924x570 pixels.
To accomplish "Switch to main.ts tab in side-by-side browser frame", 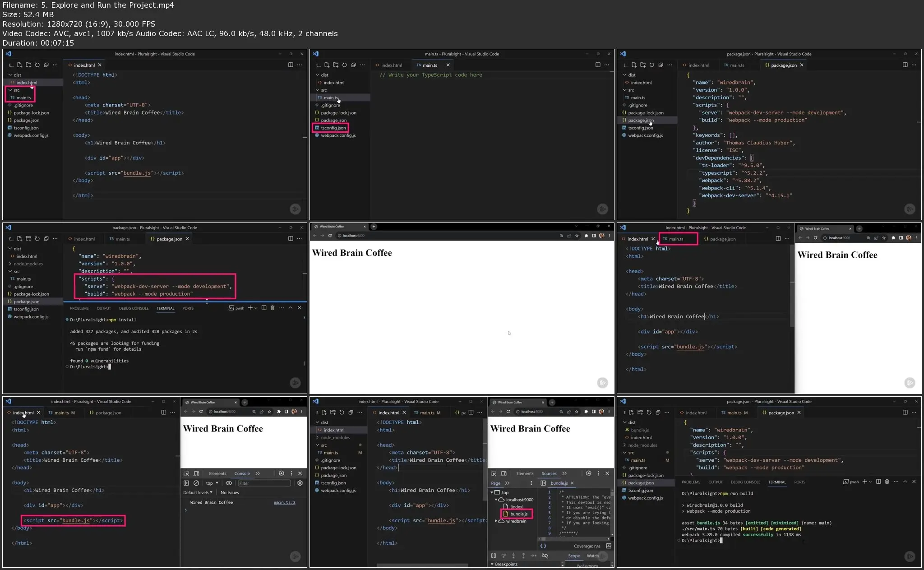I will tap(675, 239).
